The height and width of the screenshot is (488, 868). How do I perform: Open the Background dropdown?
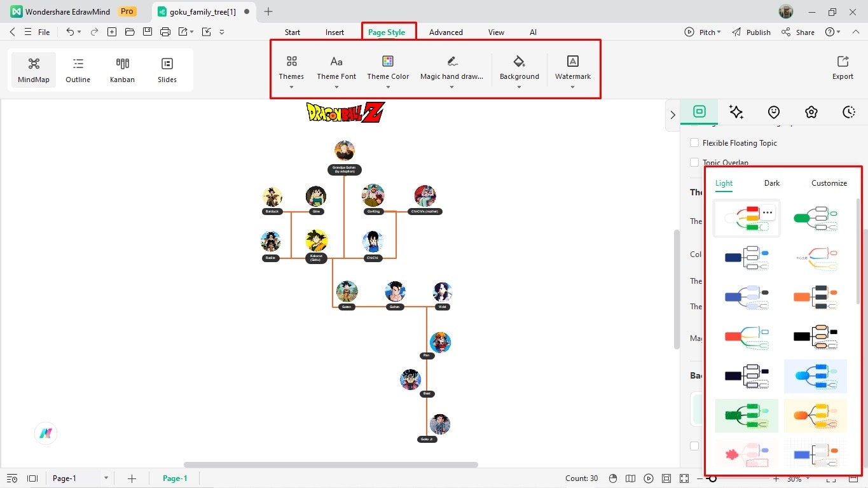click(x=519, y=71)
